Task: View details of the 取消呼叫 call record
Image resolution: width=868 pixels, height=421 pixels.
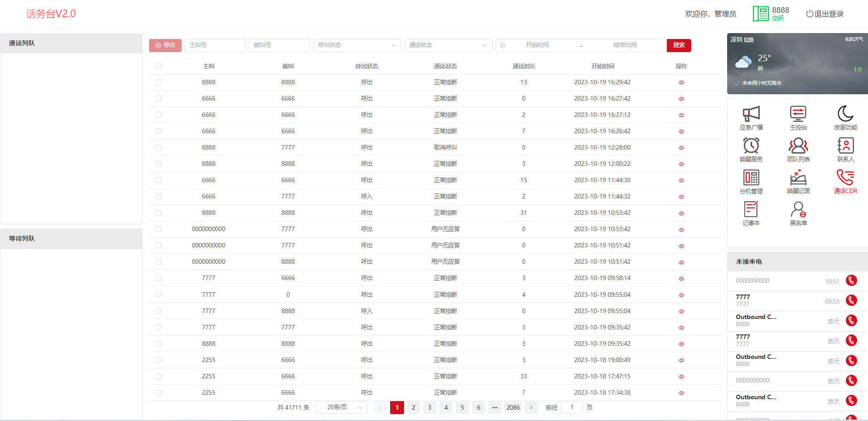Action: click(681, 148)
